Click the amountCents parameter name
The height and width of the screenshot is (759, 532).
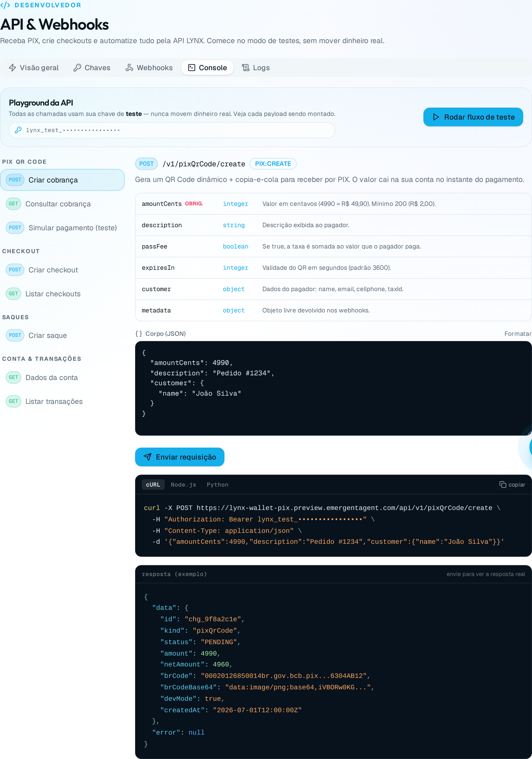(x=162, y=204)
